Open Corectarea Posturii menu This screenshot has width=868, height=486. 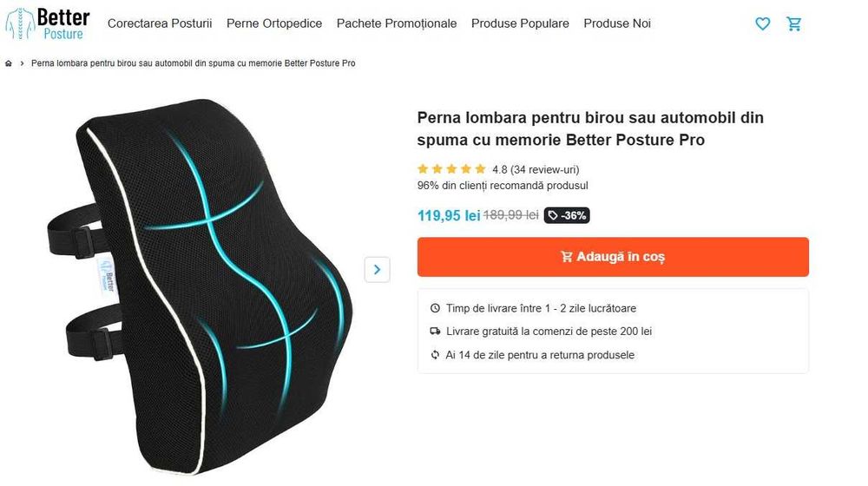click(x=160, y=23)
